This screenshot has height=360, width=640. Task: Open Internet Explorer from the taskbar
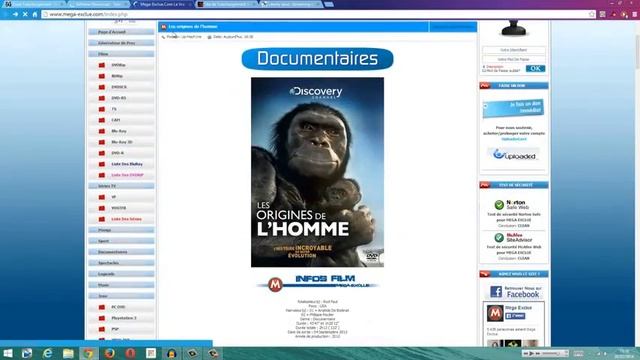(47, 353)
